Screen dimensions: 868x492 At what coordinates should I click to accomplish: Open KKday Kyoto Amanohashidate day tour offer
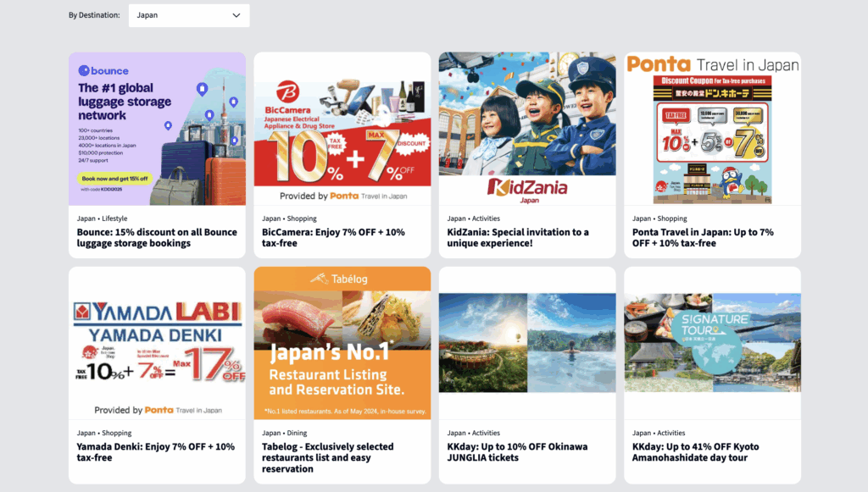point(696,452)
